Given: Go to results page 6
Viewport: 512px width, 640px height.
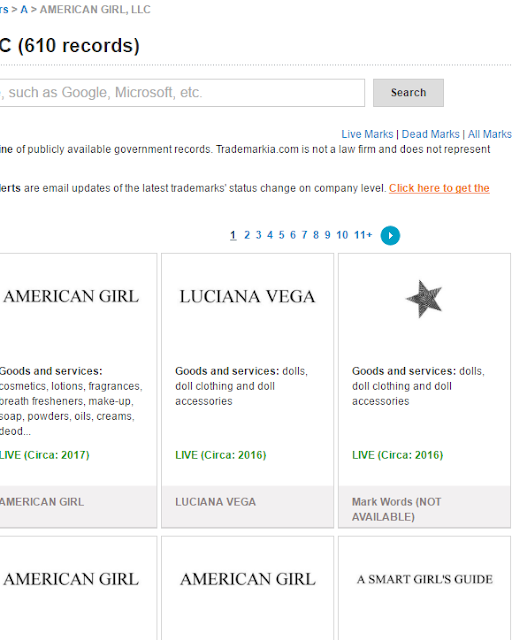Looking at the screenshot, I should pyautogui.click(x=293, y=235).
